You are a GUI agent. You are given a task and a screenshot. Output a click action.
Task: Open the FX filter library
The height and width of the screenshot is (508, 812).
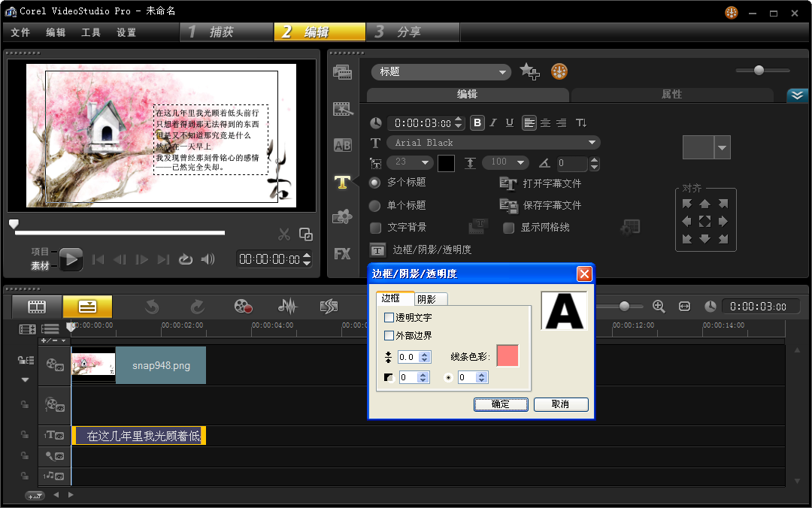pyautogui.click(x=342, y=253)
